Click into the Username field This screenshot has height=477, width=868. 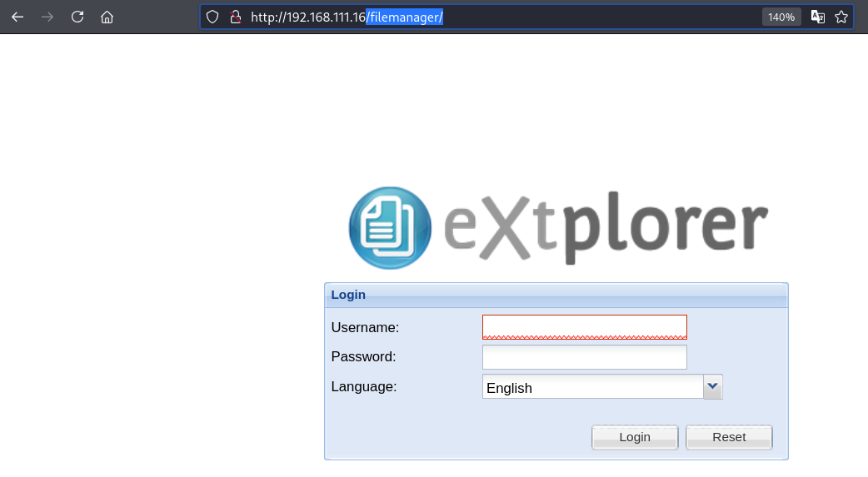[x=585, y=327]
